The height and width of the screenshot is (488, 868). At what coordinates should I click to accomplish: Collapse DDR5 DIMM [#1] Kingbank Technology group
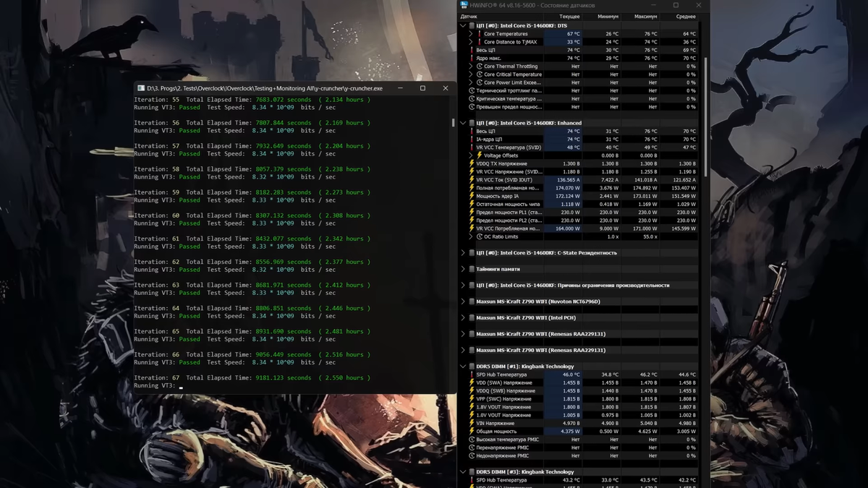pos(464,367)
